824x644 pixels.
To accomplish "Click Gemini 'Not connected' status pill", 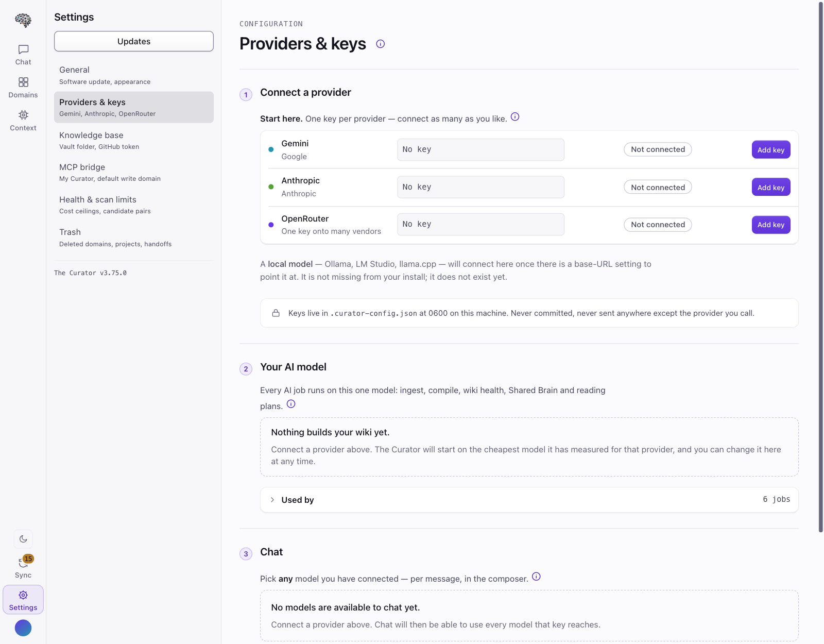I will 658,149.
